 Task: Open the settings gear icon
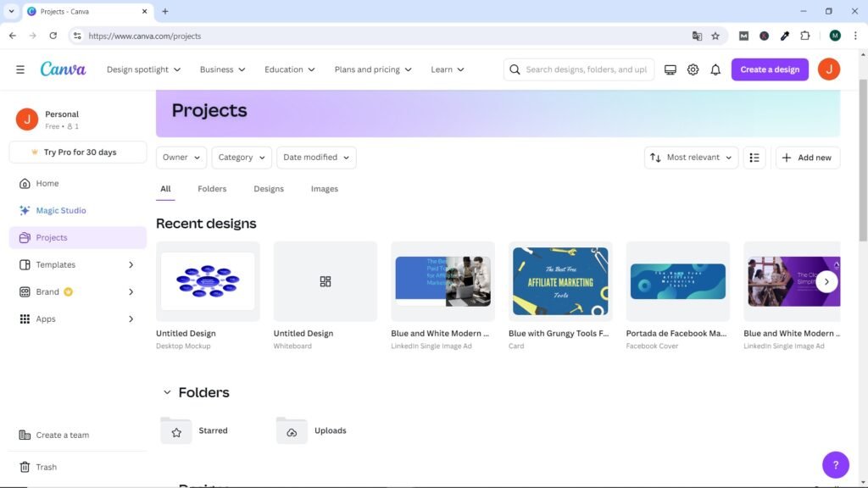click(x=693, y=69)
